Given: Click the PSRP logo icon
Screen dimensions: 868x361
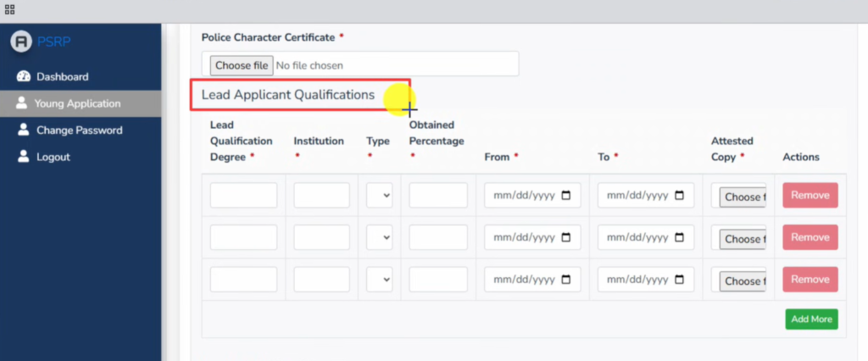Looking at the screenshot, I should (x=21, y=42).
